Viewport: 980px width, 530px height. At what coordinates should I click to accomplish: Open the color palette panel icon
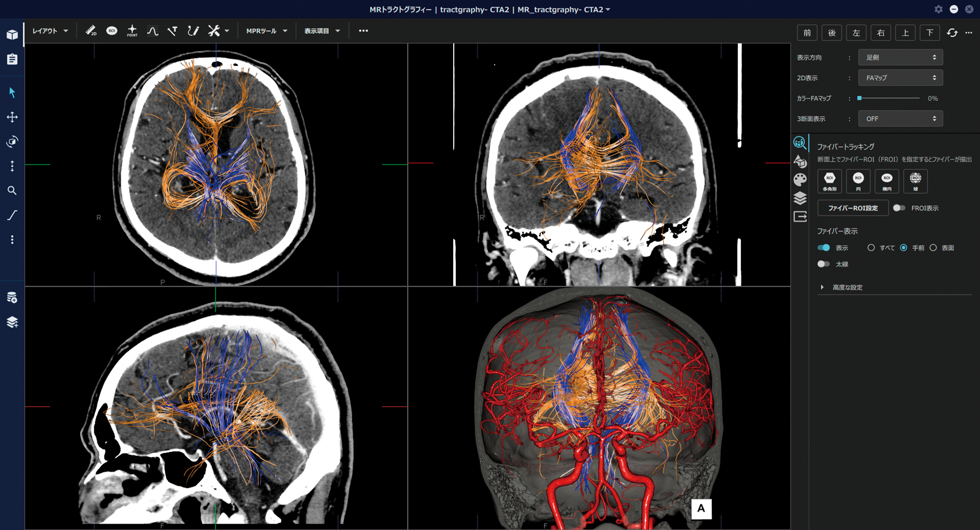coord(800,180)
